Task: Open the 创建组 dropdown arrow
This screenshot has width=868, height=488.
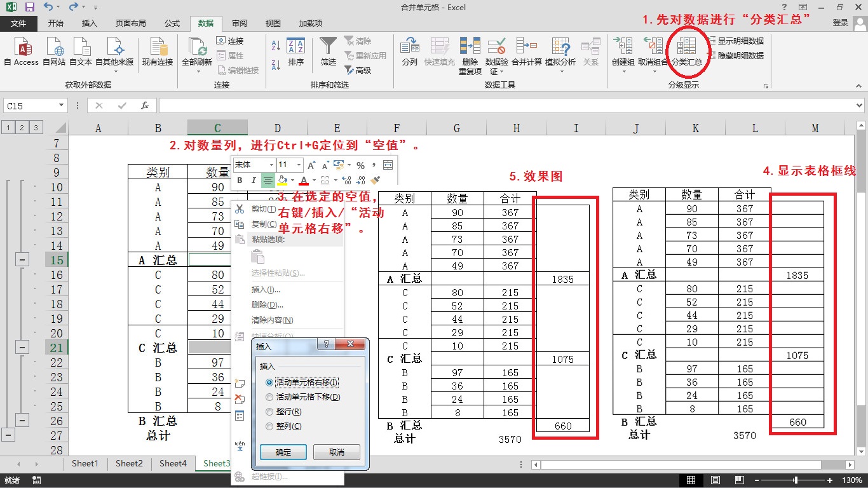Action: point(623,71)
